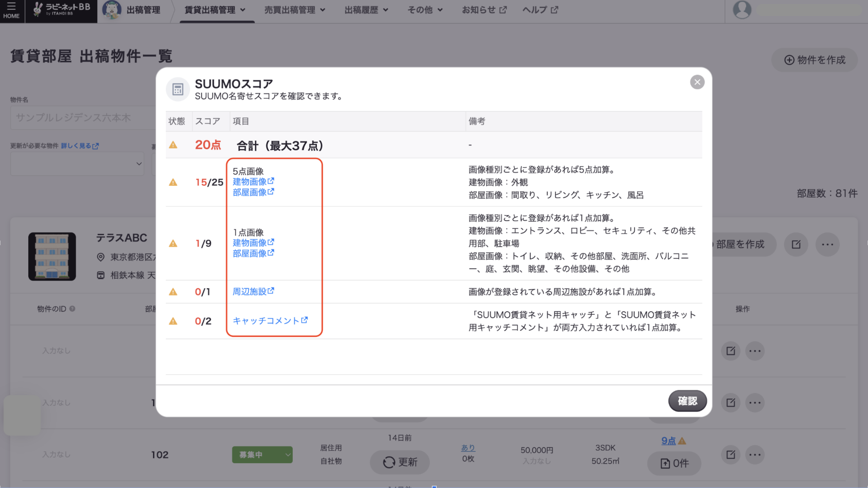Viewport: 868px width, 488px height.
Task: Click the 0件 upload button in room 102 row
Action: click(x=674, y=464)
